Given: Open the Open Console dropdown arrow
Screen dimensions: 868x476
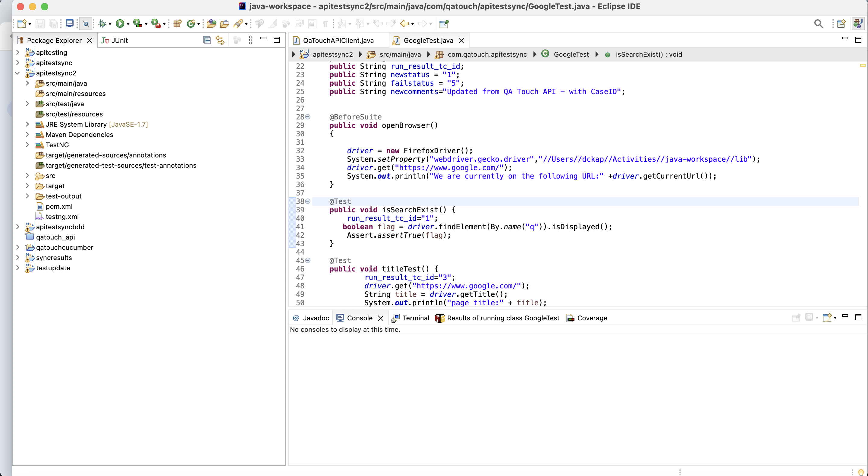Looking at the screenshot, I should click(835, 318).
